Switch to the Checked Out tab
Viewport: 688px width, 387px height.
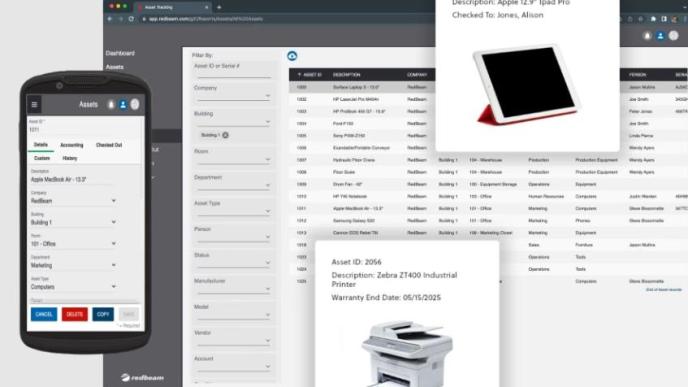pos(109,145)
